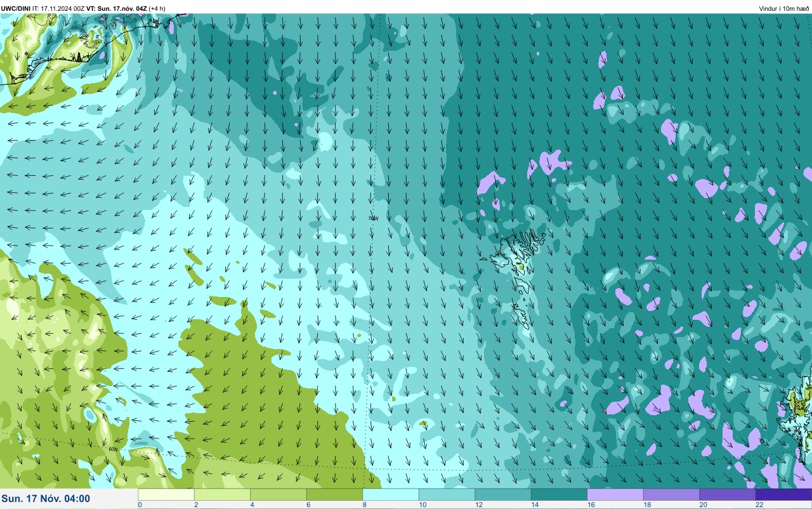Click the '60N' latitude label on the map
812x509 pixels.
[113, 449]
